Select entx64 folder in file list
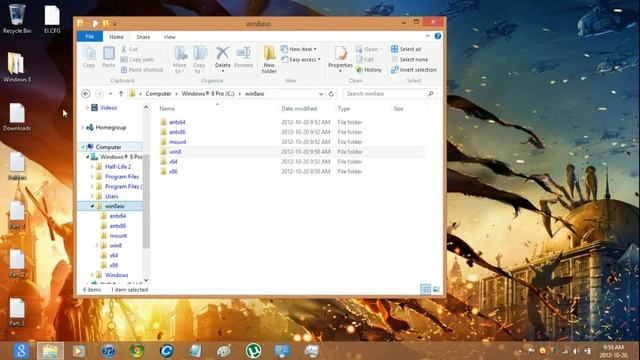Image resolution: width=640 pixels, height=360 pixels. point(177,122)
